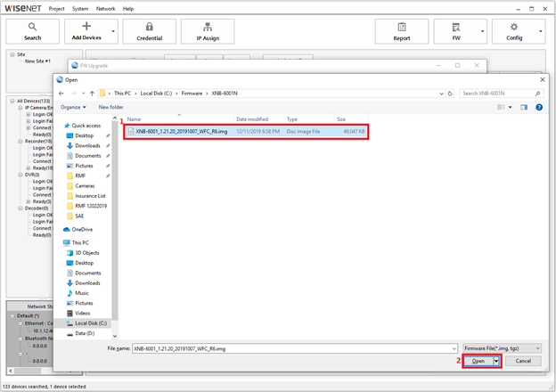Open the Open button's split dropdown arrow

coord(496,361)
